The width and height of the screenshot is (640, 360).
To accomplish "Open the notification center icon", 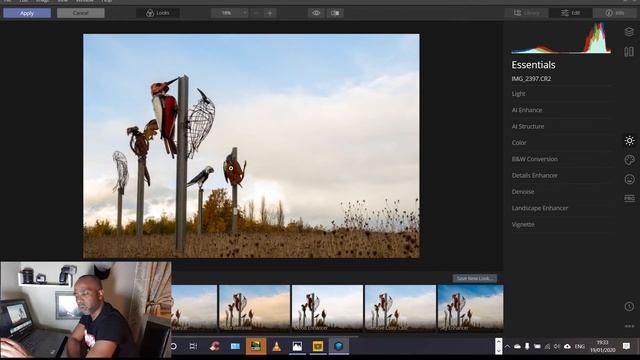I will pyautogui.click(x=627, y=346).
